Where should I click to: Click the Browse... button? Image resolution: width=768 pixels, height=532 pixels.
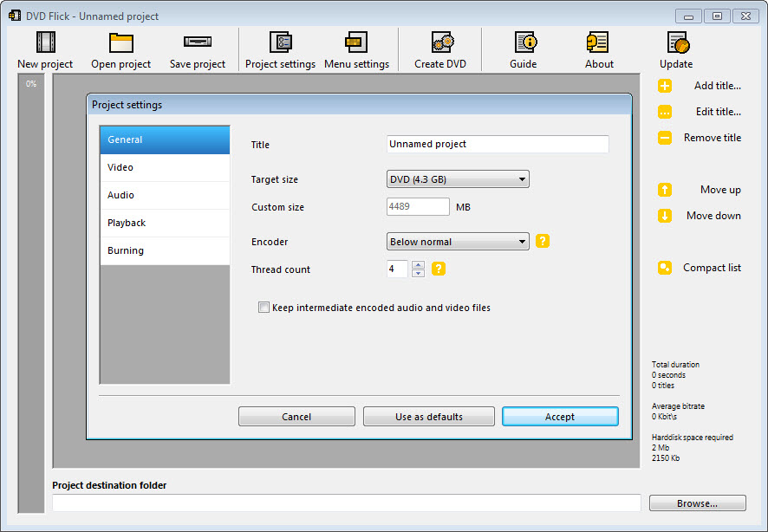698,503
